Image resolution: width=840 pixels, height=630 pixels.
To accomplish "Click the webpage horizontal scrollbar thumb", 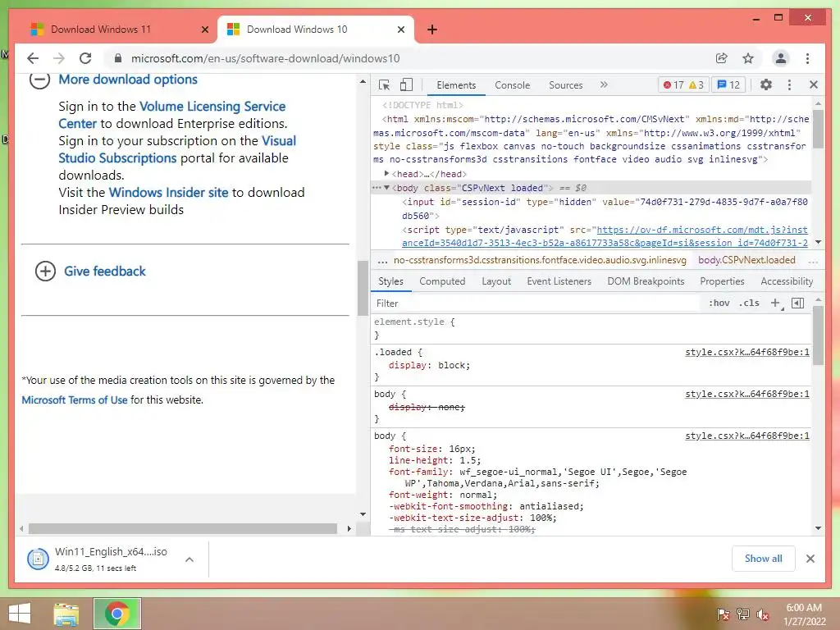I will click(x=183, y=529).
